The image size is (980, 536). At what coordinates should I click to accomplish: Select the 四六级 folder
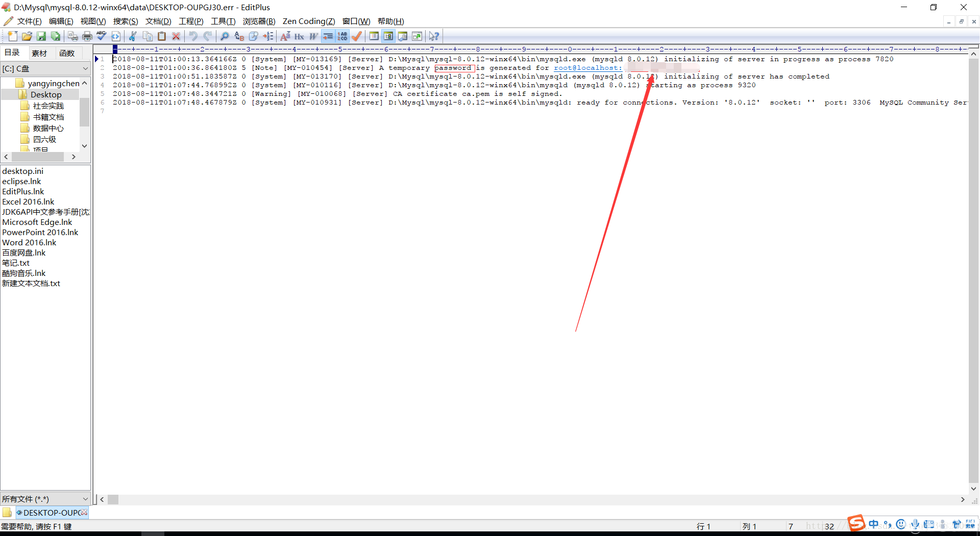(39, 139)
